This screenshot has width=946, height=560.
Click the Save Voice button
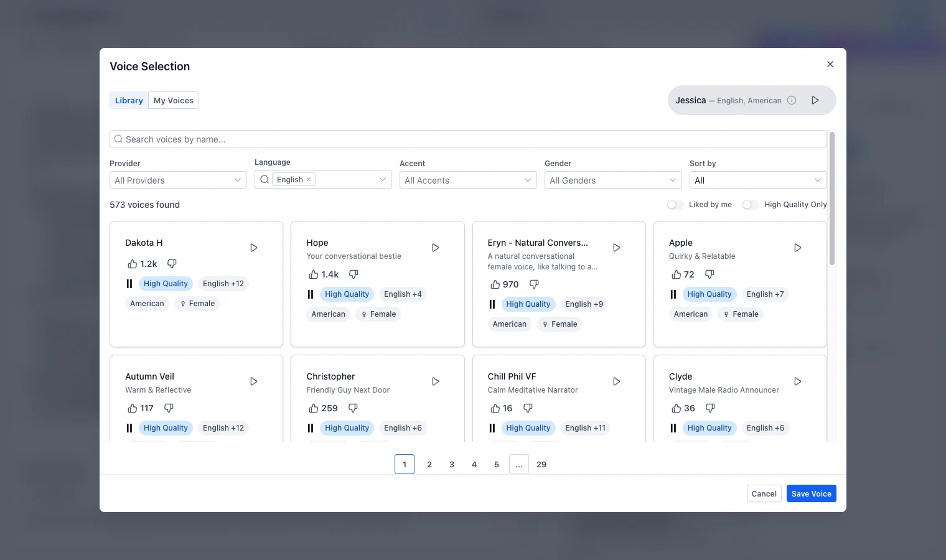point(812,493)
